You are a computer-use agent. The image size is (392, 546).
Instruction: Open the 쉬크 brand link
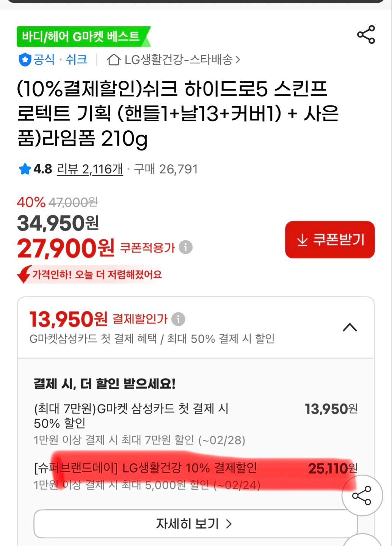tap(77, 60)
